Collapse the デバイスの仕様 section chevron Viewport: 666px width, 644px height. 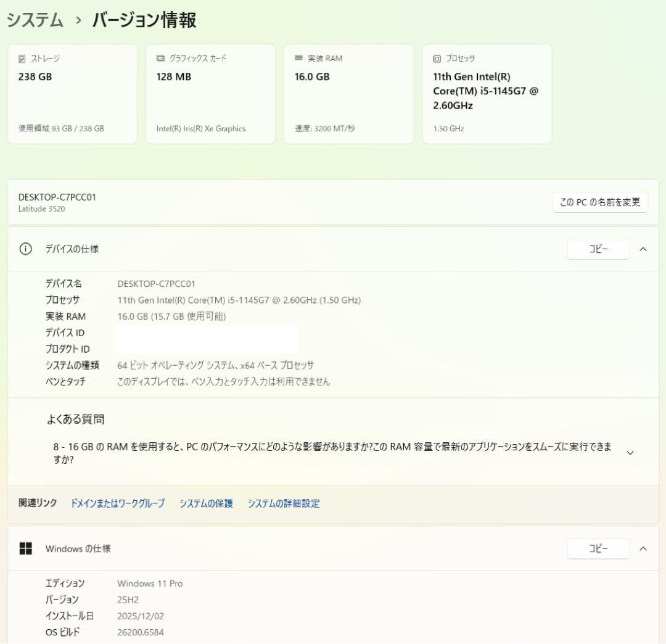641,249
